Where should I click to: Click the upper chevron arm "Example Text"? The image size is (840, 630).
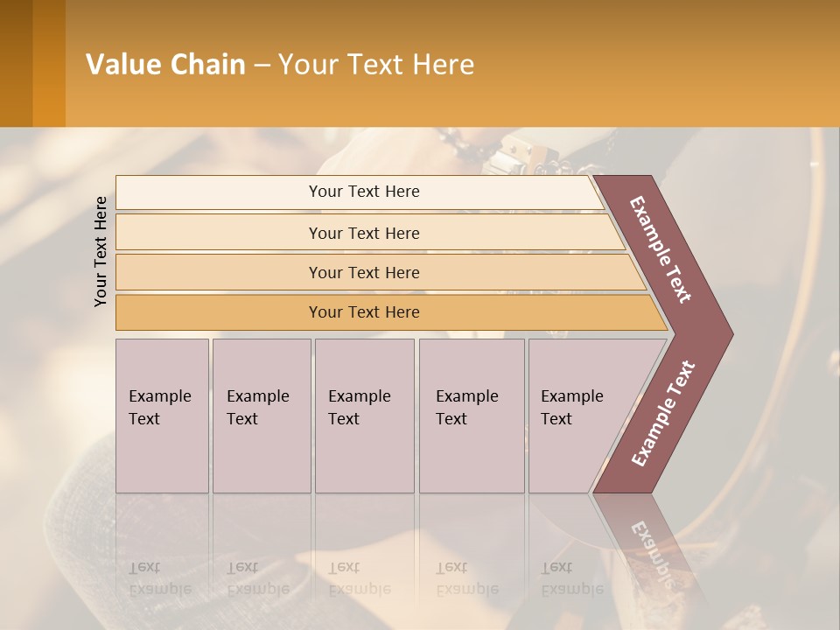[662, 249]
